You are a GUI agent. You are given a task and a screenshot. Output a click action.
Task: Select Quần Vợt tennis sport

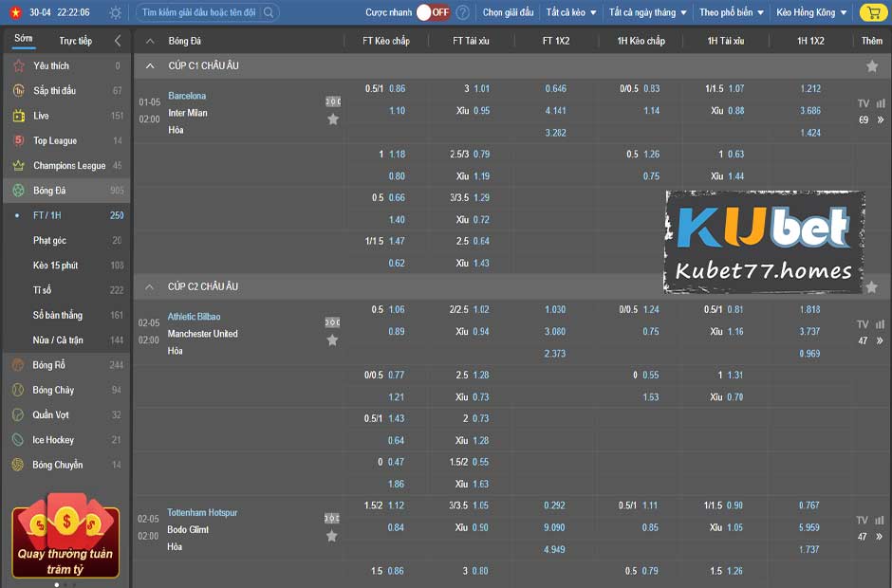tap(66, 415)
